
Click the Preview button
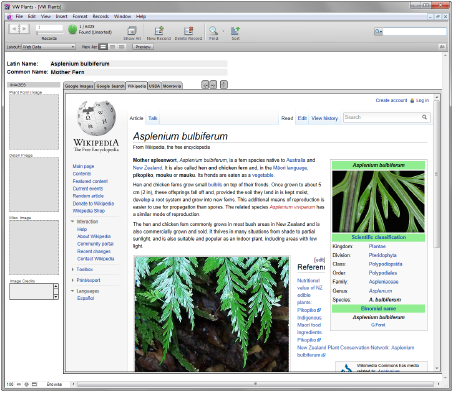pos(143,47)
